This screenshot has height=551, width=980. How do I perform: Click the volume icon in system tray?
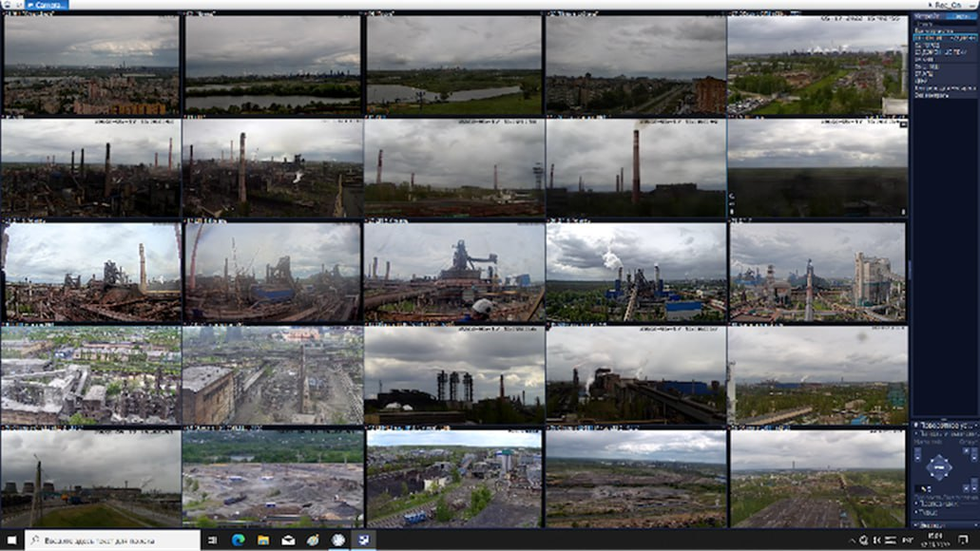coord(876,540)
